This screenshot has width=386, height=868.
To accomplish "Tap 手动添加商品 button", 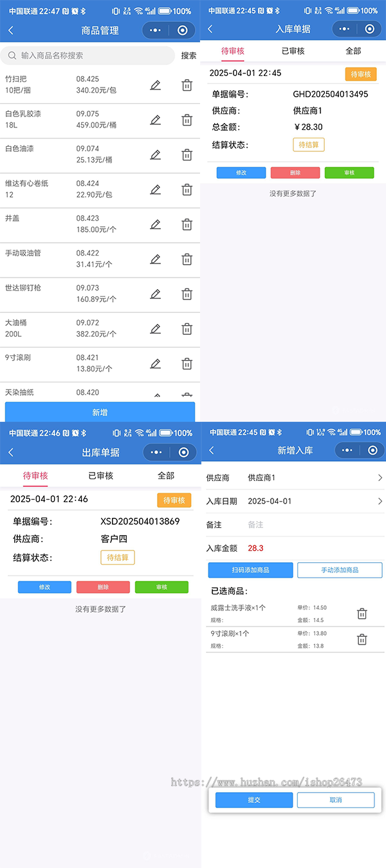I will click(x=340, y=570).
